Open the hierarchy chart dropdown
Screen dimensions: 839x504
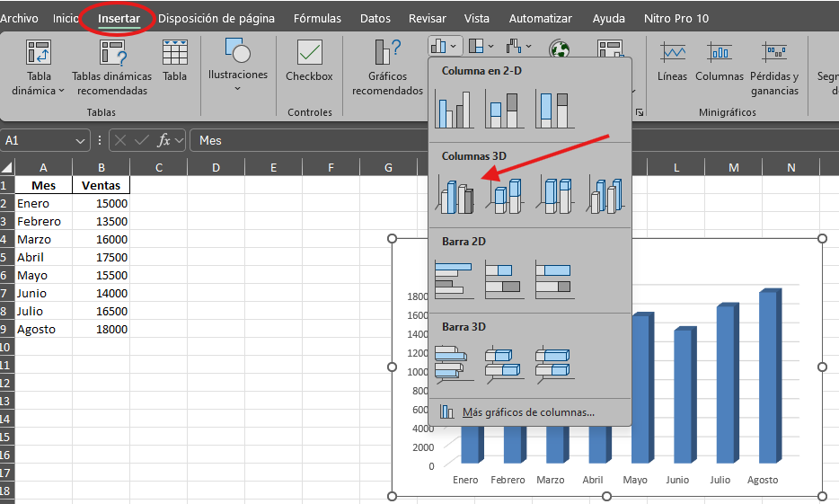pos(481,47)
